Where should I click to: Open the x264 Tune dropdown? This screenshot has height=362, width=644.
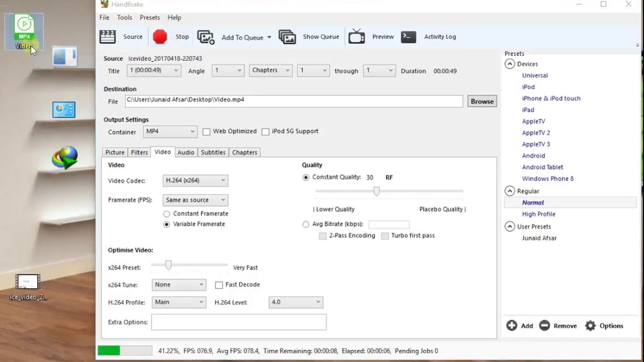tap(179, 285)
